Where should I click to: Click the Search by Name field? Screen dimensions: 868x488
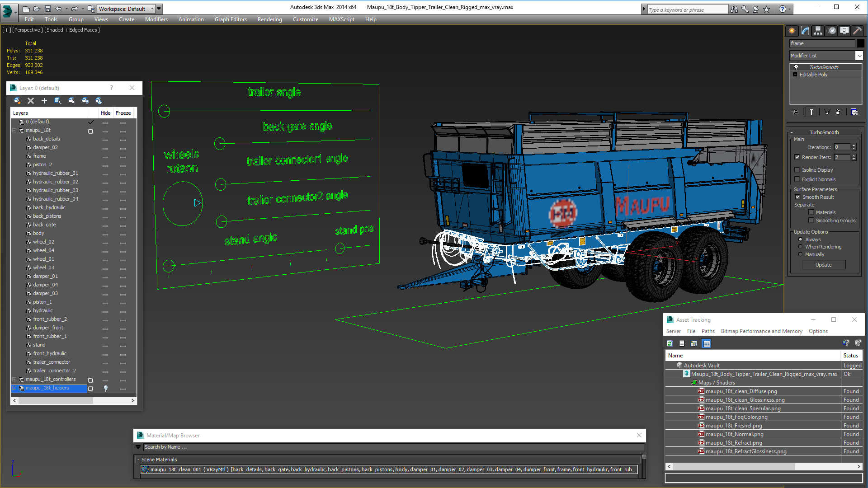tap(393, 447)
